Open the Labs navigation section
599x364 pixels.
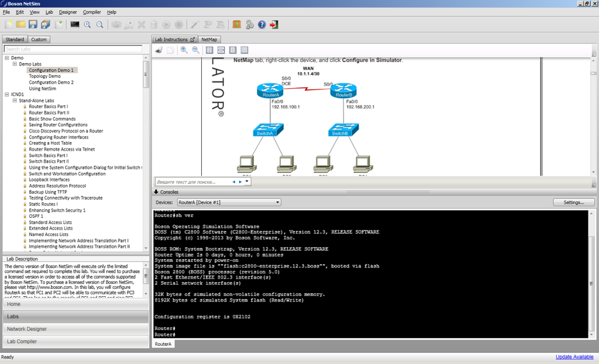coord(75,316)
